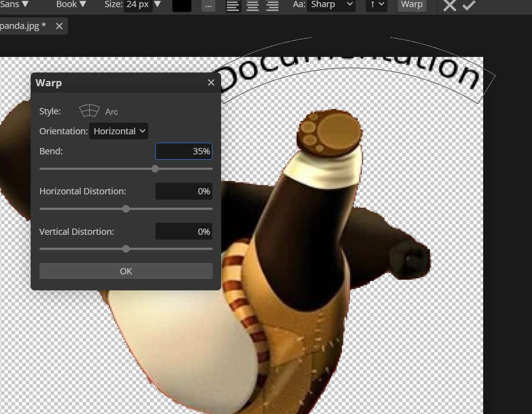Click the 'Arc' style name label
532x414 pixels.
click(112, 112)
